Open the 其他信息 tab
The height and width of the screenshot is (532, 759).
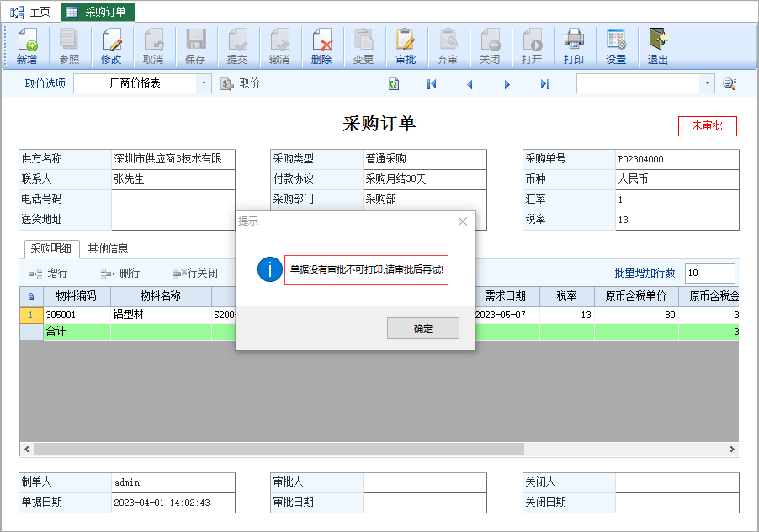108,249
